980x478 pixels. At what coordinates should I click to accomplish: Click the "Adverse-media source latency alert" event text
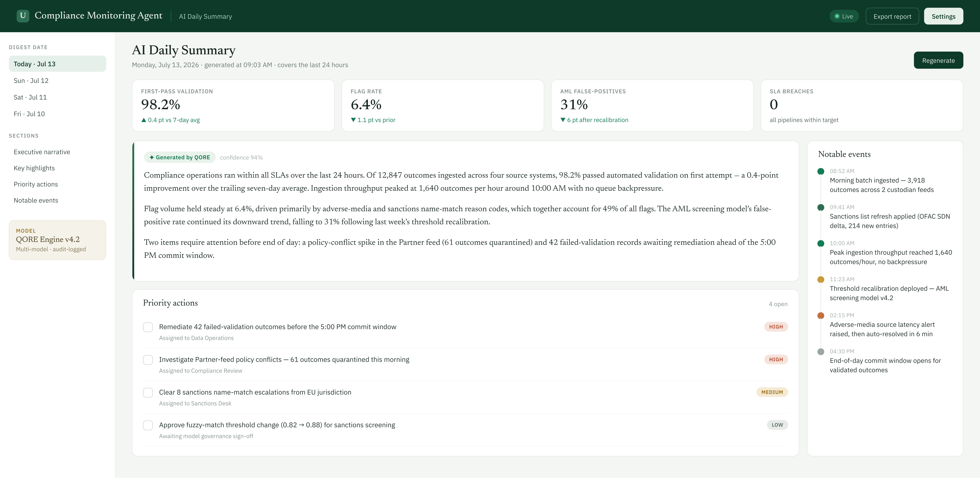coord(882,329)
